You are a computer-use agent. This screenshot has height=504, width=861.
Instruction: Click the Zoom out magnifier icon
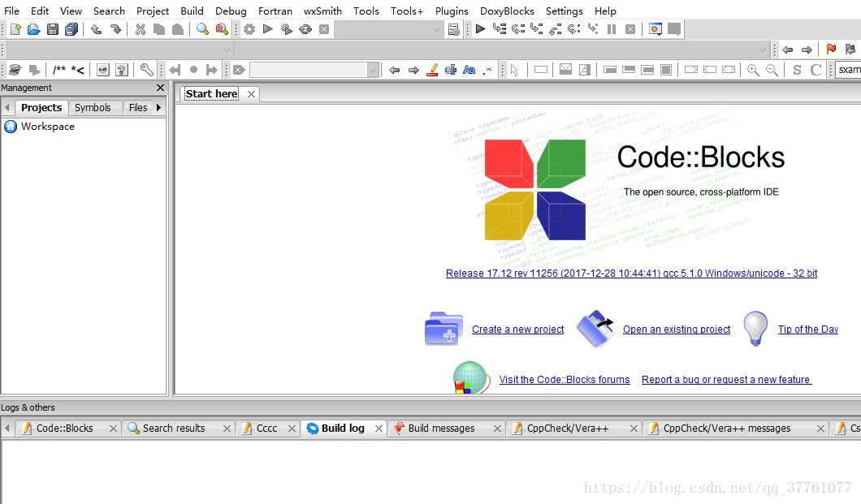point(772,70)
